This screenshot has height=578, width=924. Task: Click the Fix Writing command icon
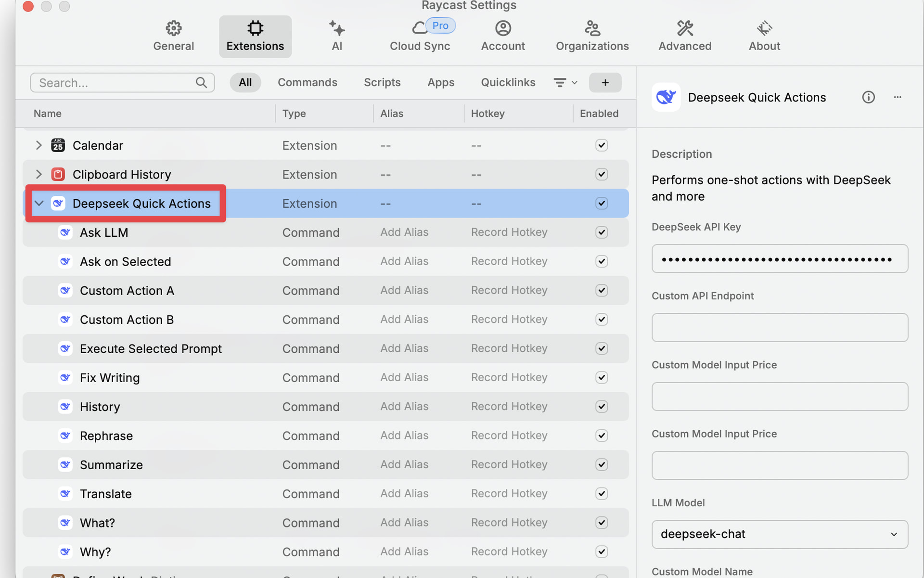pos(65,377)
